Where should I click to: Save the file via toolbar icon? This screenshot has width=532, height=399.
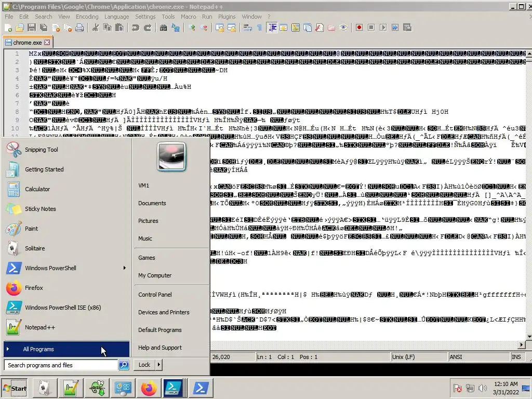[32, 28]
